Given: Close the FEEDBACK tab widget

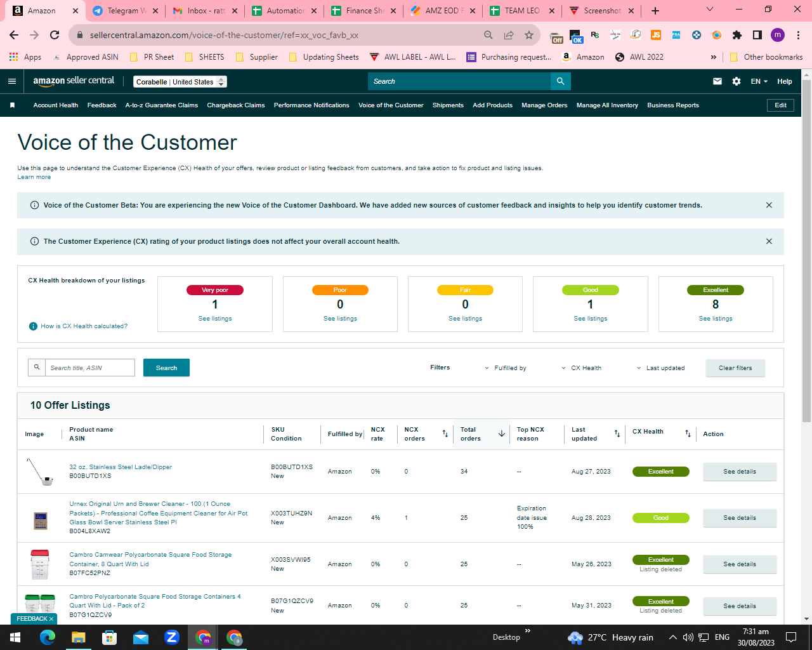Looking at the screenshot, I should pyautogui.click(x=51, y=619).
